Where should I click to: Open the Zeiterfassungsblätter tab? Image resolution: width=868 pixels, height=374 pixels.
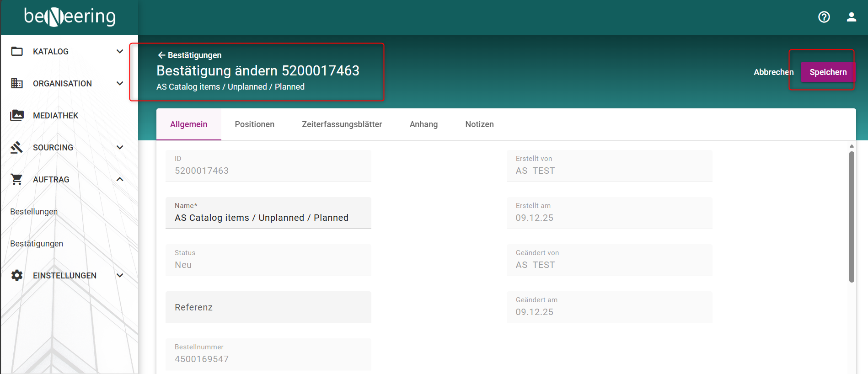[342, 124]
